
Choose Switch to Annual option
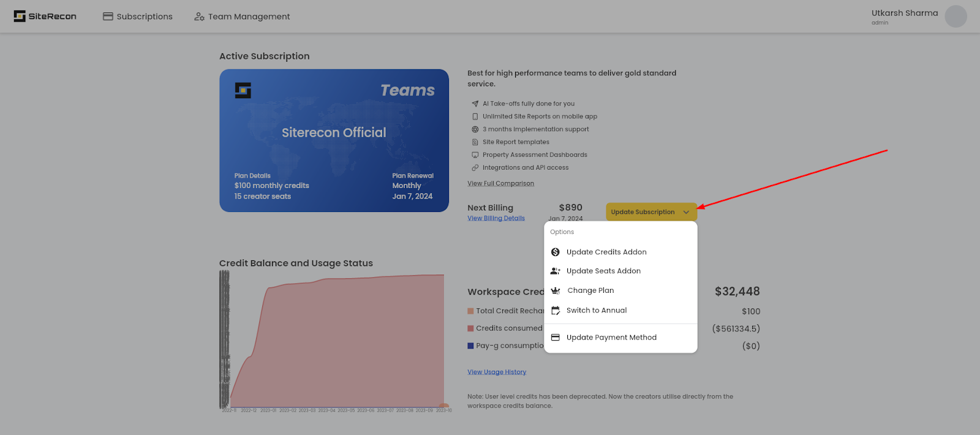coord(620,310)
